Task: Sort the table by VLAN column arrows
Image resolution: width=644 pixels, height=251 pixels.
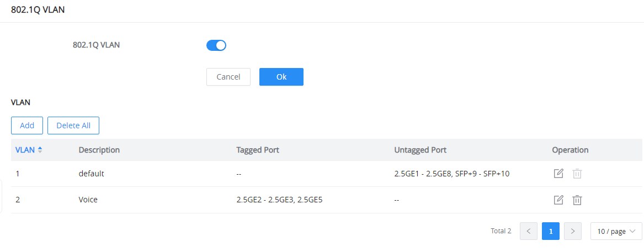Action: tap(40, 150)
